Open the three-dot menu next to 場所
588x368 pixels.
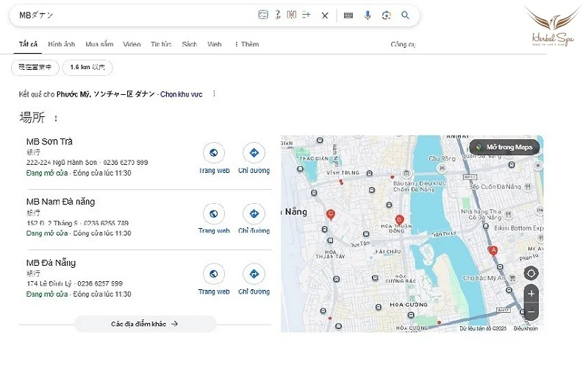pyautogui.click(x=56, y=118)
